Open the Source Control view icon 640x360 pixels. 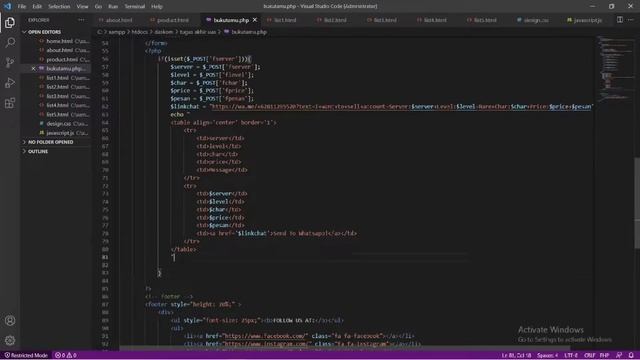pos(10,62)
